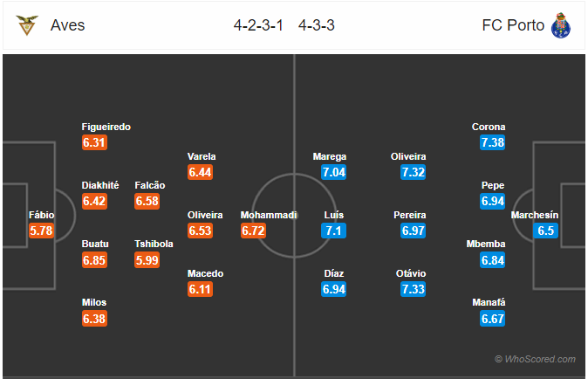This screenshot has width=588, height=379.
Task: Click the FC Porto club crest icon
Action: (x=561, y=25)
